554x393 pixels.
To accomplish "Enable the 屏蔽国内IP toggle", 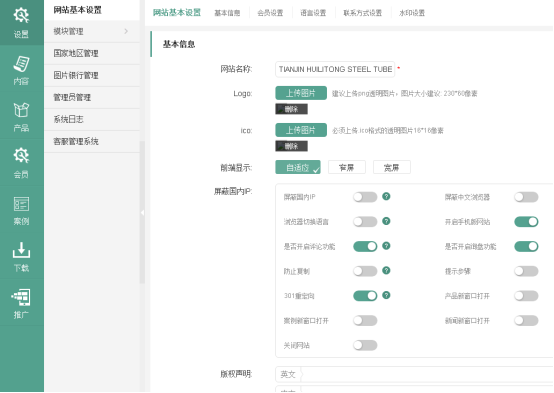I will (x=365, y=197).
